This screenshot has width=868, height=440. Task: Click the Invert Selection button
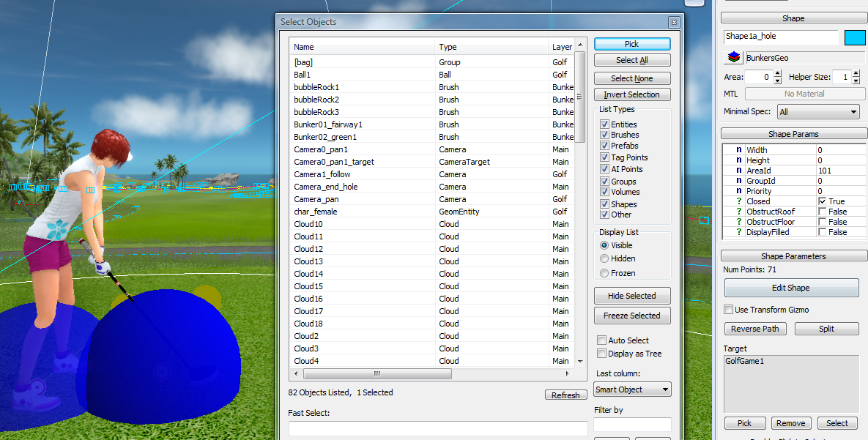(x=631, y=94)
